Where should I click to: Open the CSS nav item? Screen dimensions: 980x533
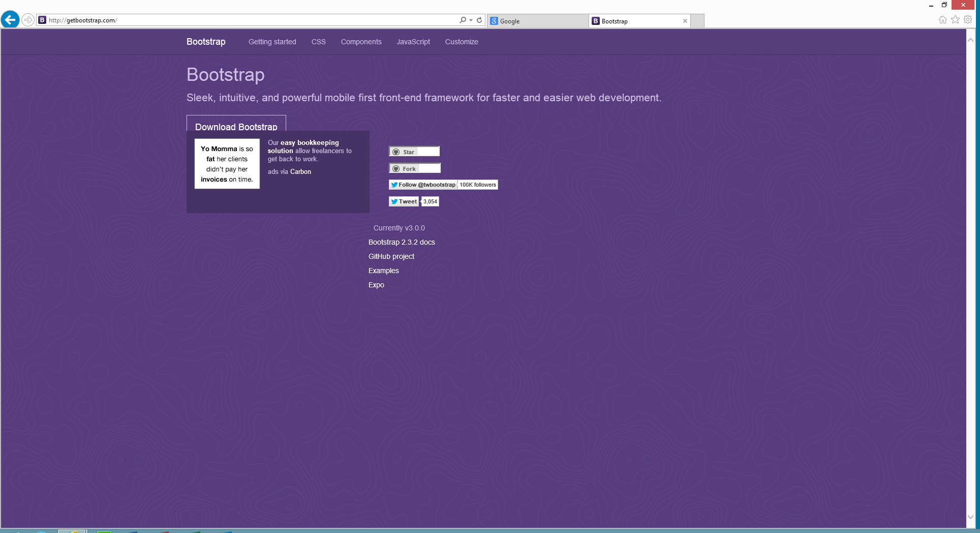coord(319,42)
